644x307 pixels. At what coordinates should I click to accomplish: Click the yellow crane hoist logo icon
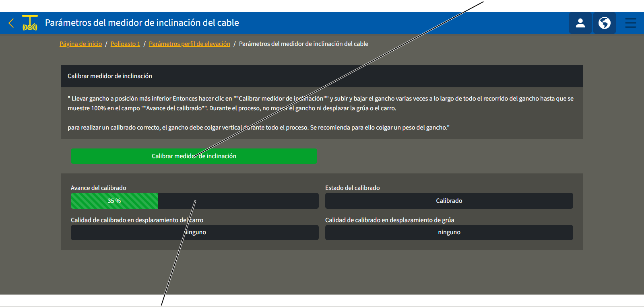tap(30, 23)
